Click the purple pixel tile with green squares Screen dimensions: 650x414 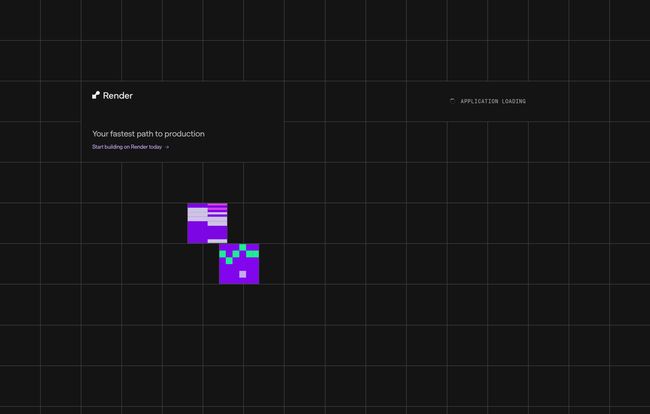click(x=239, y=264)
